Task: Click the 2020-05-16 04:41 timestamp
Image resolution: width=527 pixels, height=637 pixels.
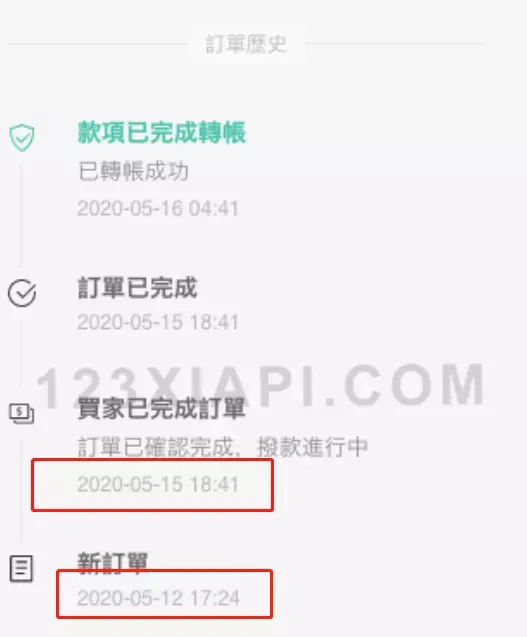Action: coord(158,208)
